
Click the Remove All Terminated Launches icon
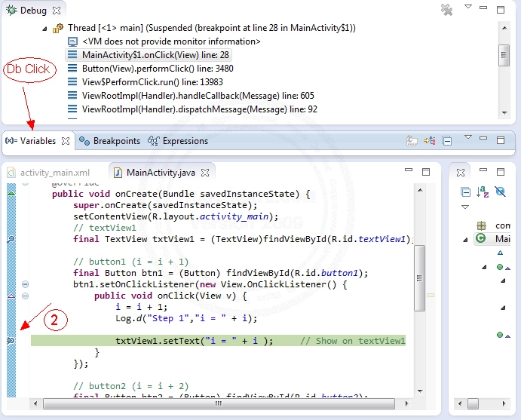click(446, 10)
